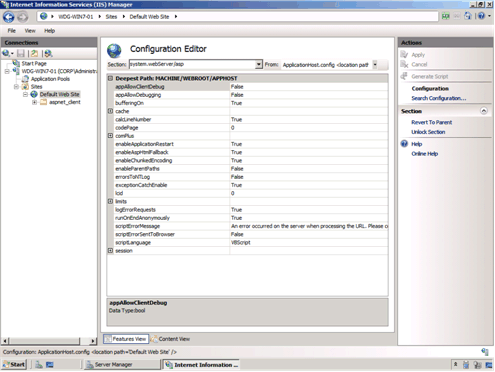Click Revert To Parent action
The width and height of the screenshot is (495, 372).
click(432, 122)
